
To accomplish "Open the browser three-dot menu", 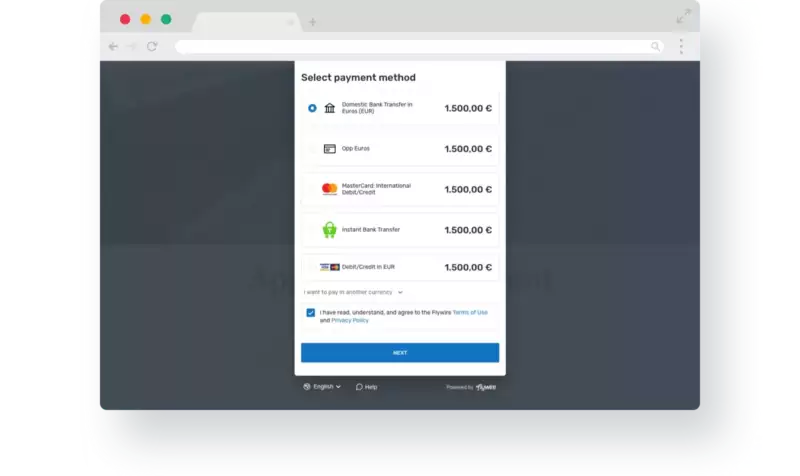I will point(681,46).
